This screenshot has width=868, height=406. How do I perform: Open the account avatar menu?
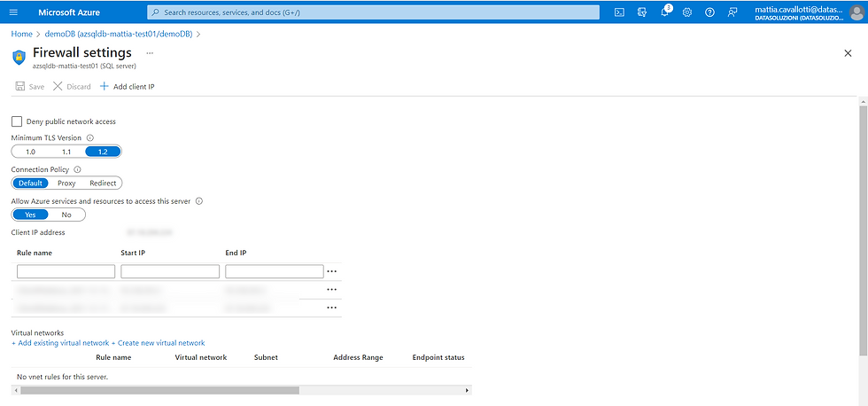tap(856, 12)
